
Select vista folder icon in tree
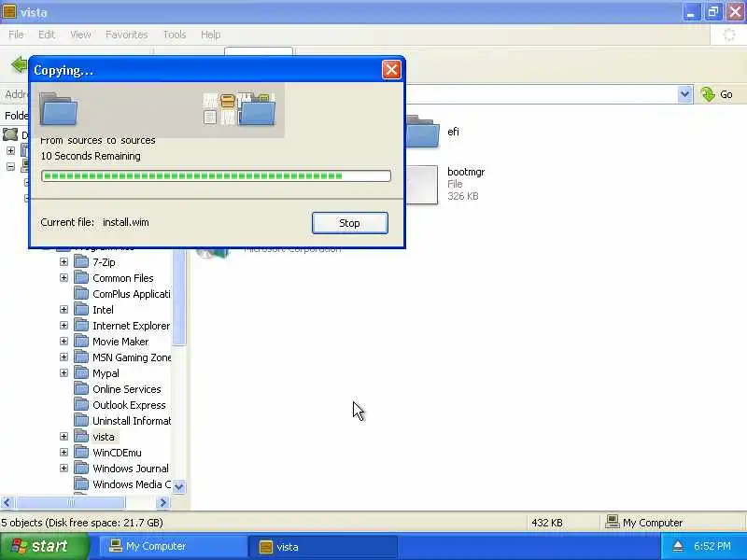tap(82, 436)
